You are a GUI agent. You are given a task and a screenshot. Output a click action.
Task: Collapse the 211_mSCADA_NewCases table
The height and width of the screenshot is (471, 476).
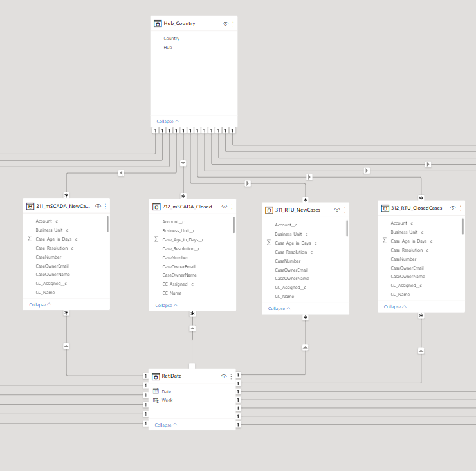point(40,304)
